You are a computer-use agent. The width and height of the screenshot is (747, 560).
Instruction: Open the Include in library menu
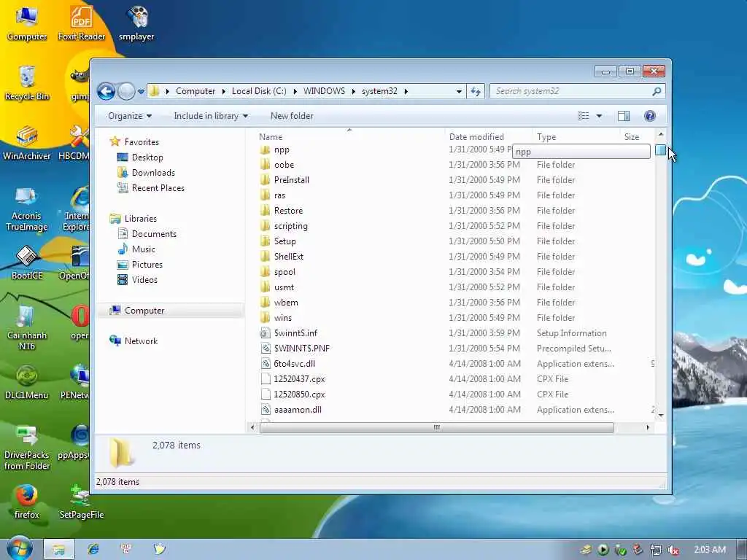211,116
